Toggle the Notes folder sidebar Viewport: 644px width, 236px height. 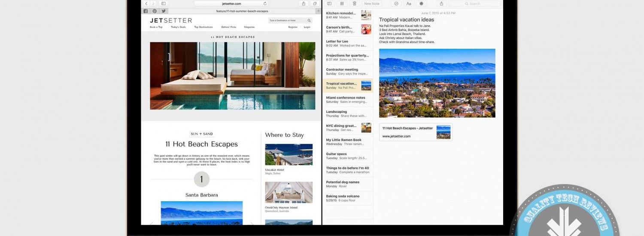click(329, 3)
